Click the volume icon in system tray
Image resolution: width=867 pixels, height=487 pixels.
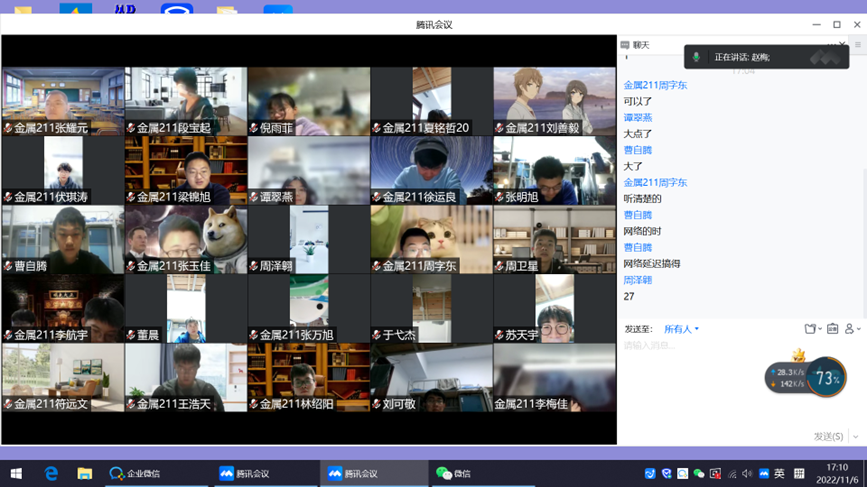[x=747, y=474]
